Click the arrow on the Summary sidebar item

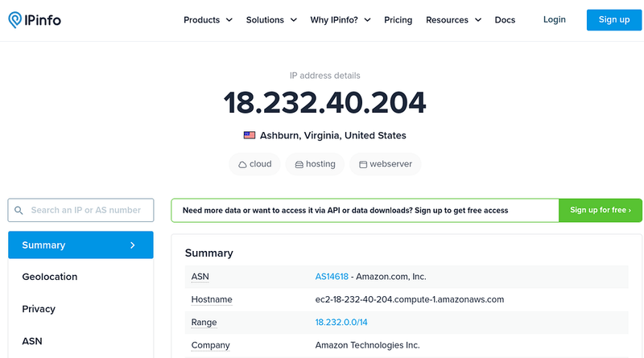[132, 245]
